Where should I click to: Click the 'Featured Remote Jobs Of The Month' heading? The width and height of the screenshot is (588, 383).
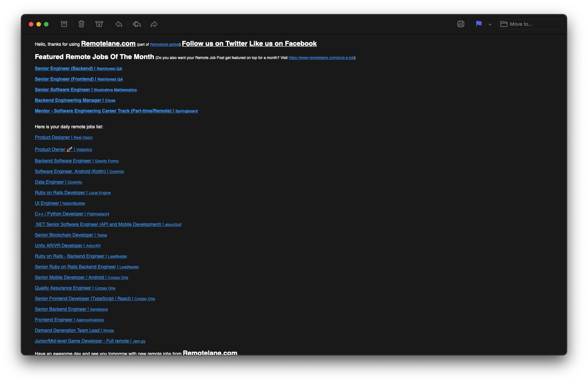click(94, 57)
